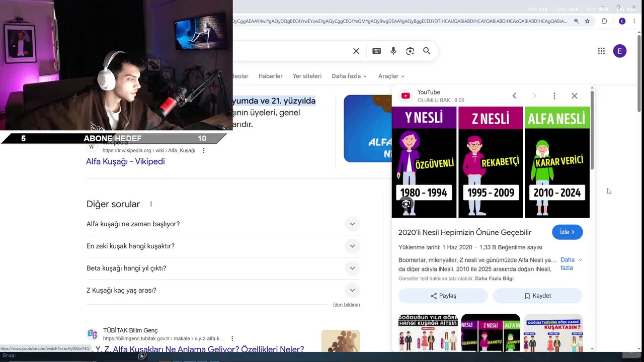Open the Chrome profile icon in toolbar
Screen dimensions: 644x362
622,21
